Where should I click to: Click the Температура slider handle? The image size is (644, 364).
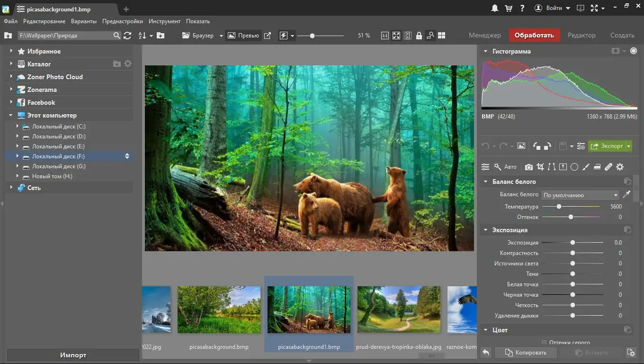(559, 207)
